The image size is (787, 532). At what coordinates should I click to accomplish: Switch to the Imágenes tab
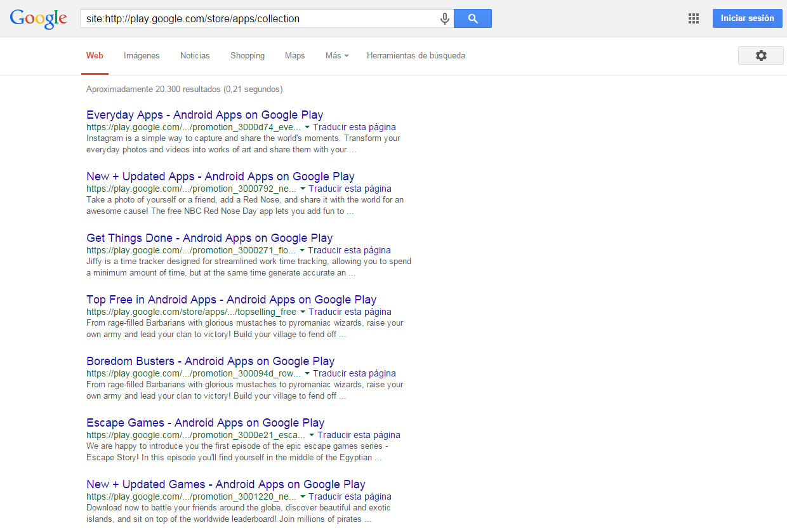coord(142,56)
